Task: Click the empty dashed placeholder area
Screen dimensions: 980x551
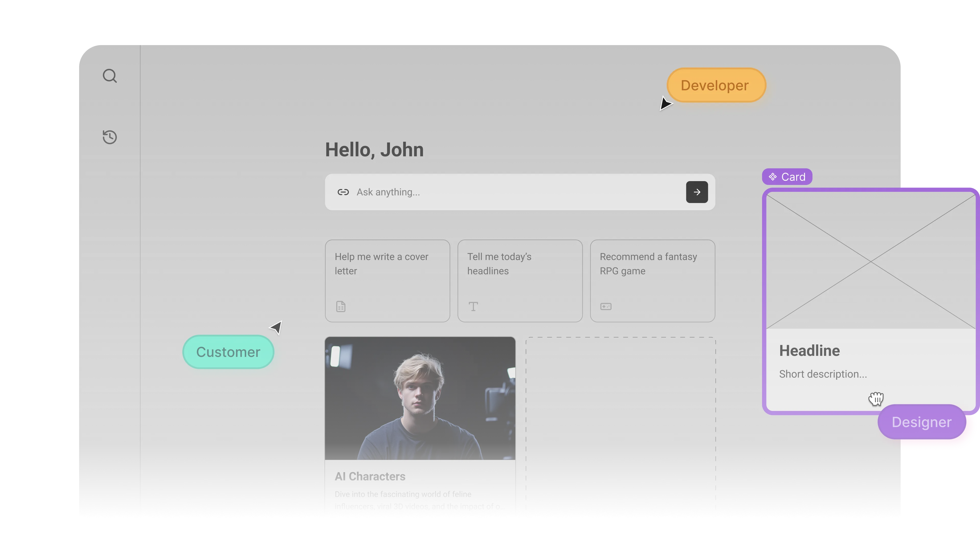Action: 620,426
